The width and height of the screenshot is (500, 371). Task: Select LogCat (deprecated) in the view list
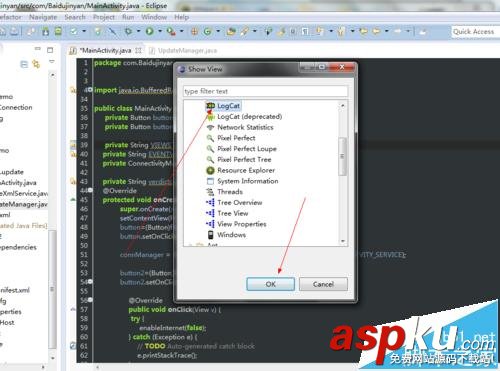(249, 117)
